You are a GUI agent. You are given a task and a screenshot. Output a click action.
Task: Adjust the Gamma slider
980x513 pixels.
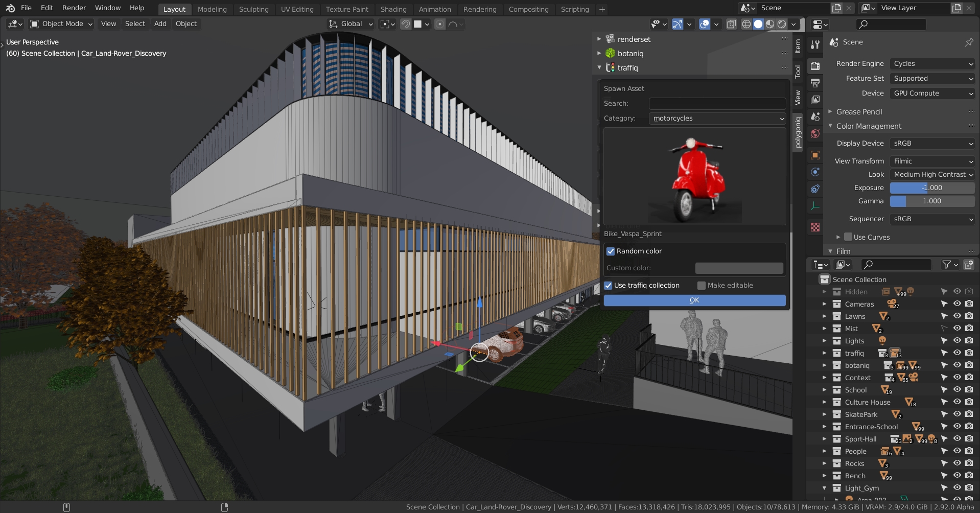tap(932, 201)
